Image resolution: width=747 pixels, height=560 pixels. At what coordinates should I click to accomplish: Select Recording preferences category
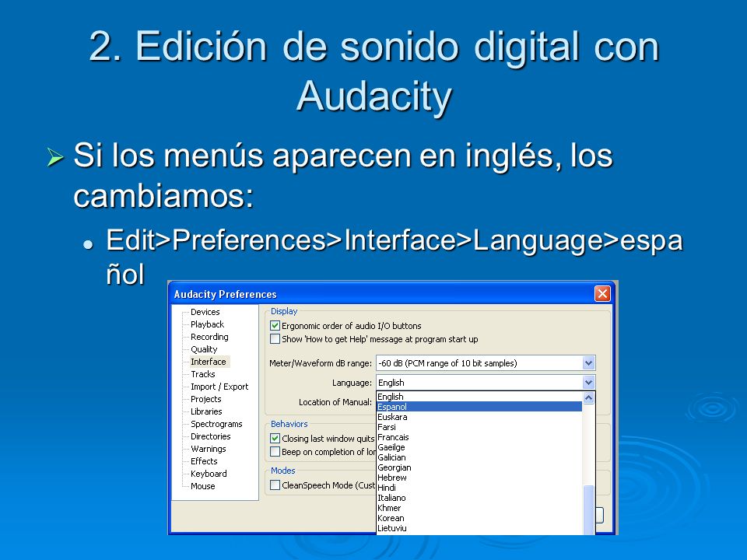click(209, 337)
